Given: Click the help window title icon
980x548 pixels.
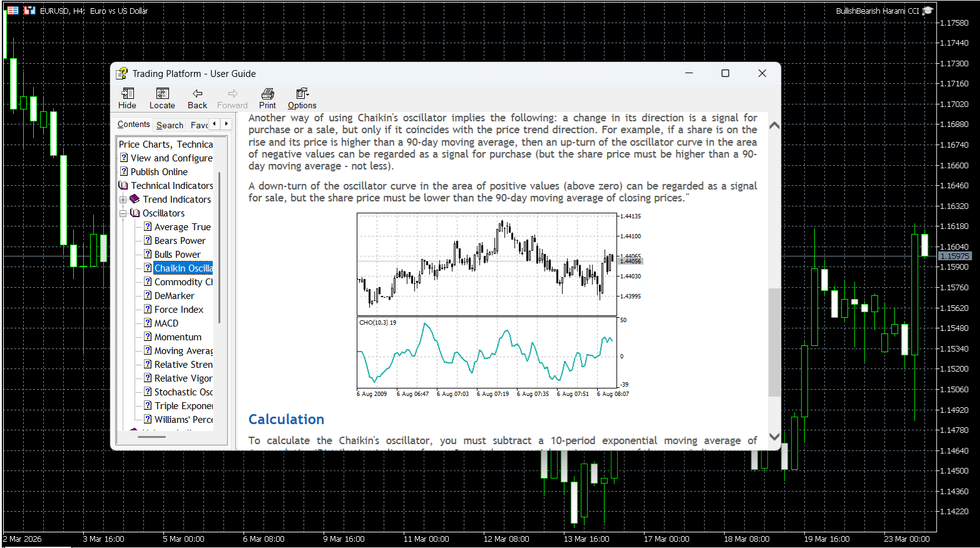Looking at the screenshot, I should pos(121,73).
